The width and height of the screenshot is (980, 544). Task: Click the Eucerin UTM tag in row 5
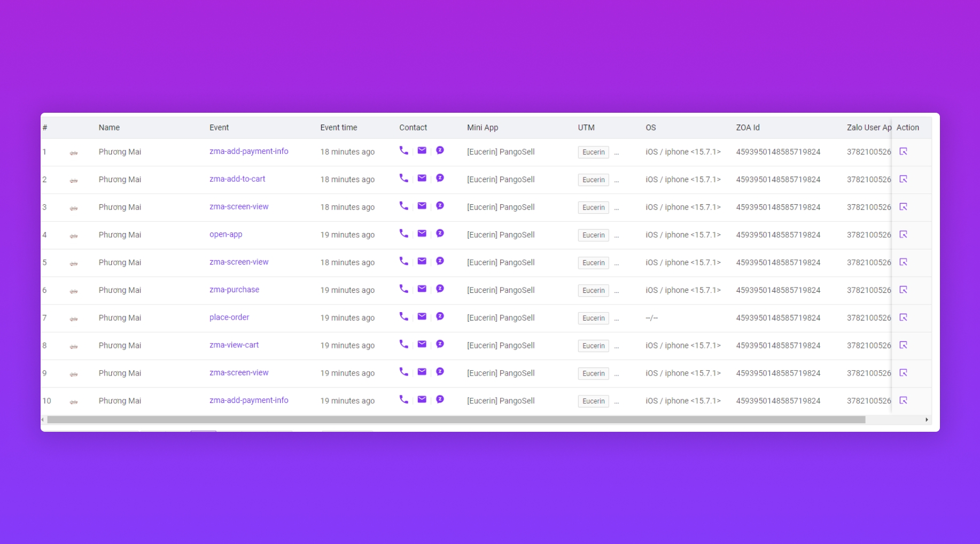[593, 263]
